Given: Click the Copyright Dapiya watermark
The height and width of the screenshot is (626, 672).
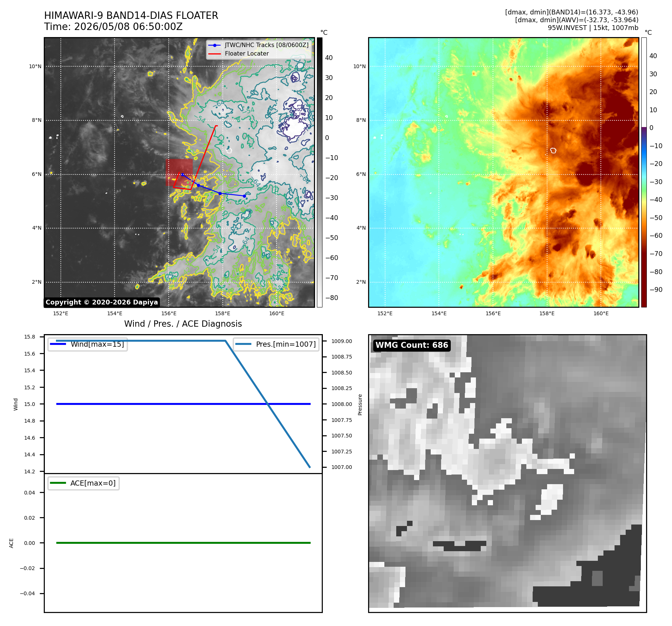Looking at the screenshot, I should 102,302.
